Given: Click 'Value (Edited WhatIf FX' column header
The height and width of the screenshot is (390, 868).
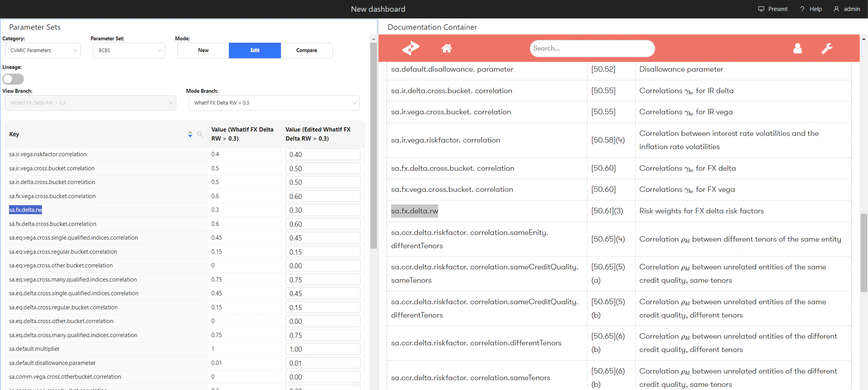Looking at the screenshot, I should 323,134.
